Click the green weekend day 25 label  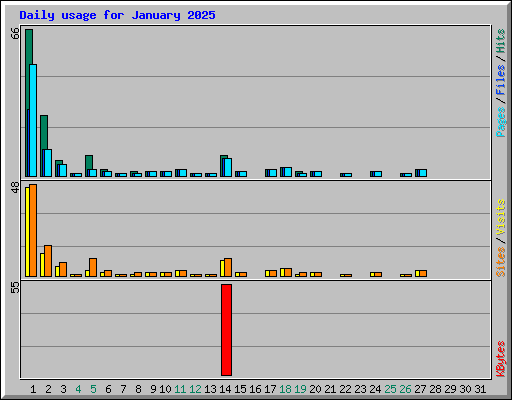pyautogui.click(x=390, y=389)
